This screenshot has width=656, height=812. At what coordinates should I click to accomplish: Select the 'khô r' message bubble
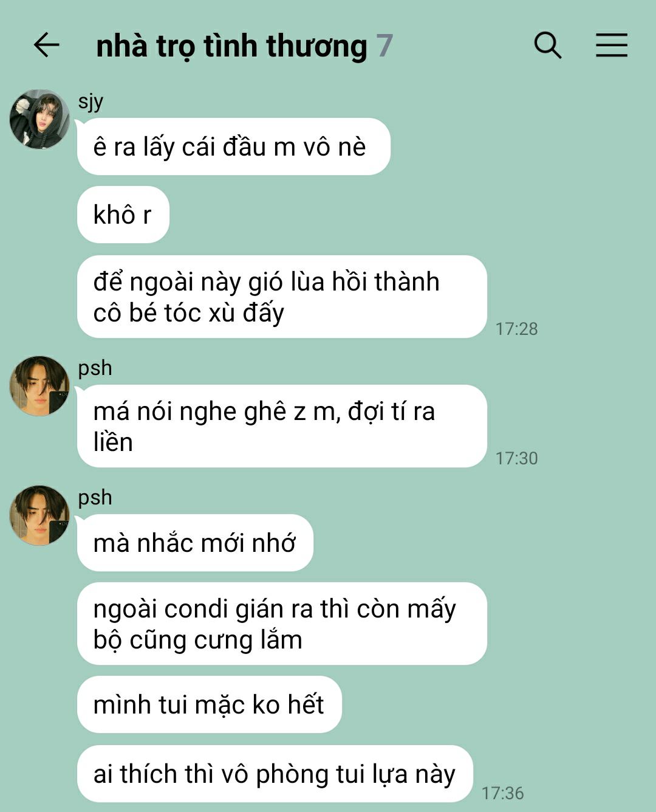123,215
